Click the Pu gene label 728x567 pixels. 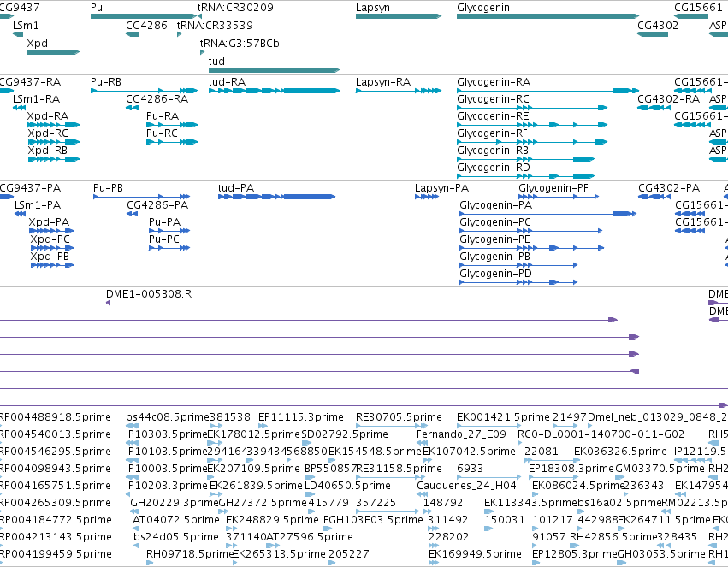97,8
